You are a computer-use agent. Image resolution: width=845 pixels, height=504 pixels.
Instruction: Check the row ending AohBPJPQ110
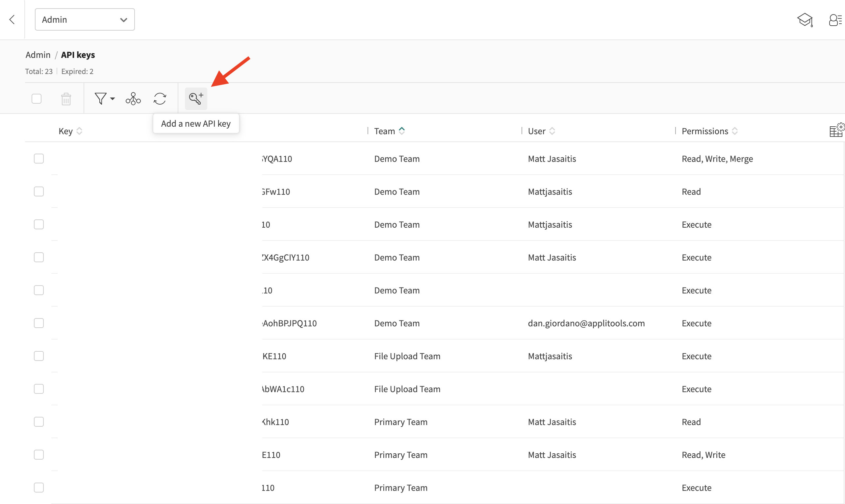pyautogui.click(x=39, y=323)
